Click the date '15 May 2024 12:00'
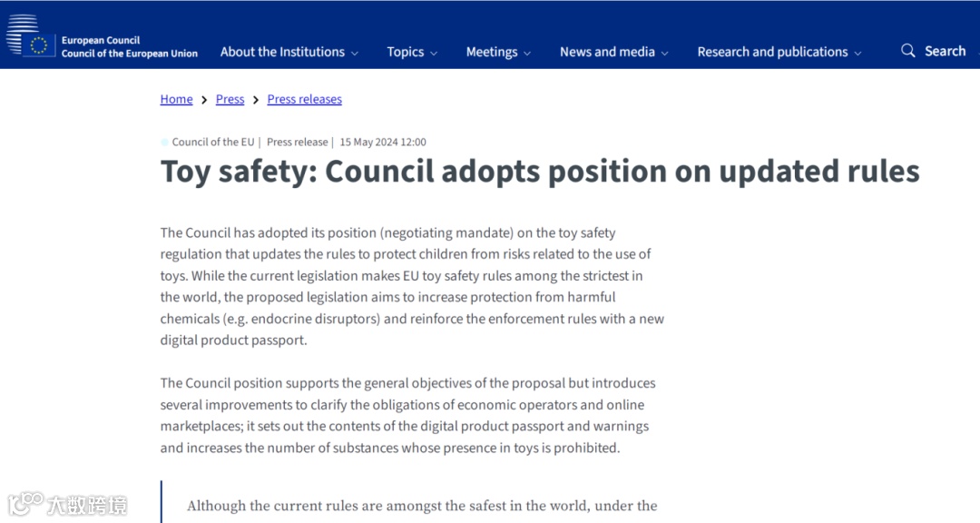 (x=383, y=142)
